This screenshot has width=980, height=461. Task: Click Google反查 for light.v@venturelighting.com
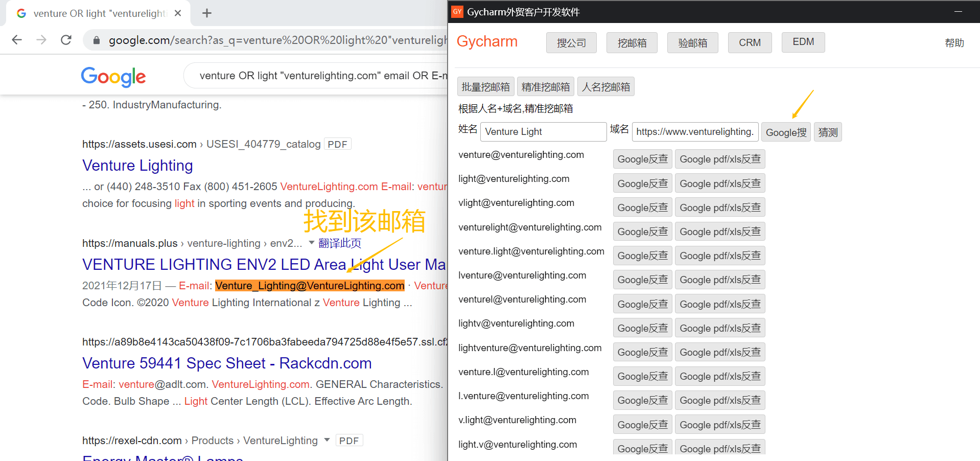[x=643, y=448]
